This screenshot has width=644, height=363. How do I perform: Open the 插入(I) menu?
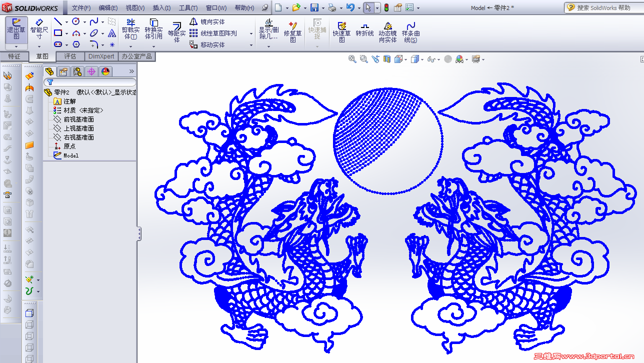tap(161, 7)
